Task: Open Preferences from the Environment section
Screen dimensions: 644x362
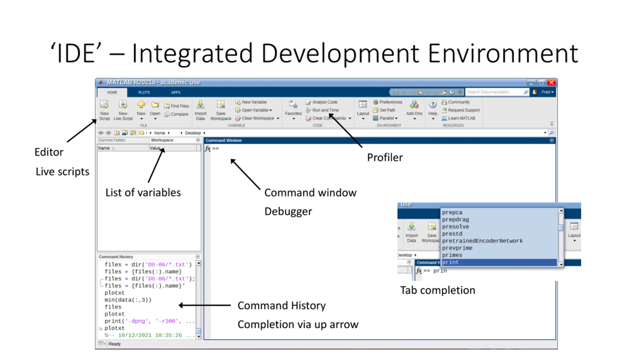Action: tap(388, 102)
